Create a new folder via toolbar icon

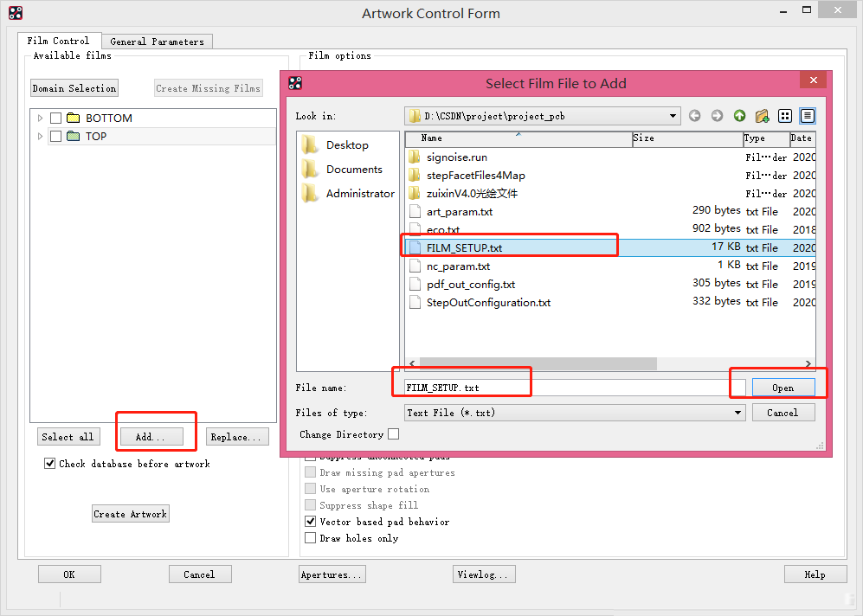pos(762,116)
